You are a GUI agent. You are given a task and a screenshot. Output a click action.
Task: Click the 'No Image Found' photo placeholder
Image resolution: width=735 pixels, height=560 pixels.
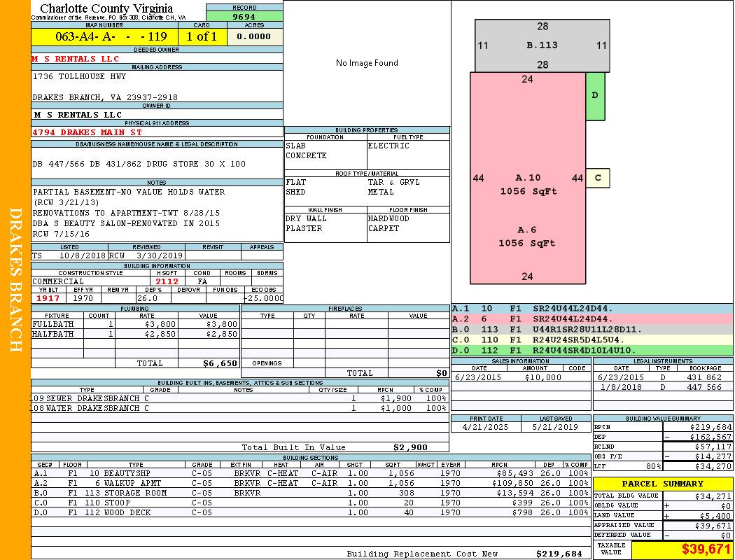[367, 63]
